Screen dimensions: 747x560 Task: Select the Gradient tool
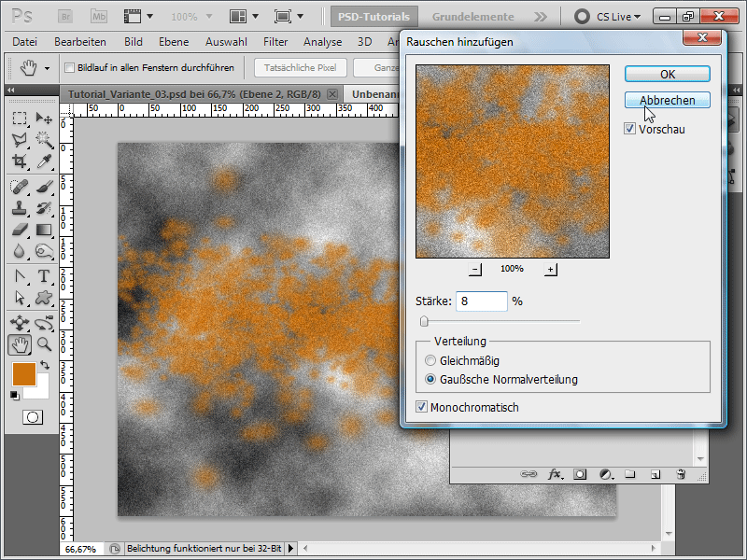tap(43, 230)
